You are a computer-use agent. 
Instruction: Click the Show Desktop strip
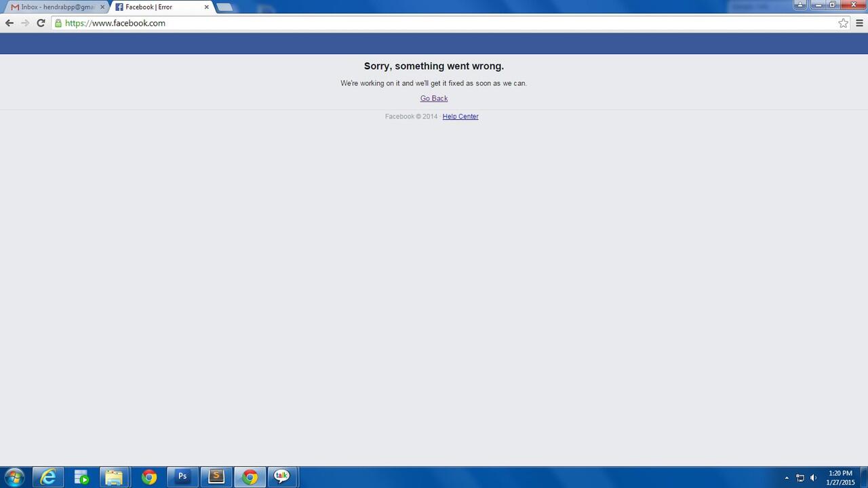coord(864,477)
